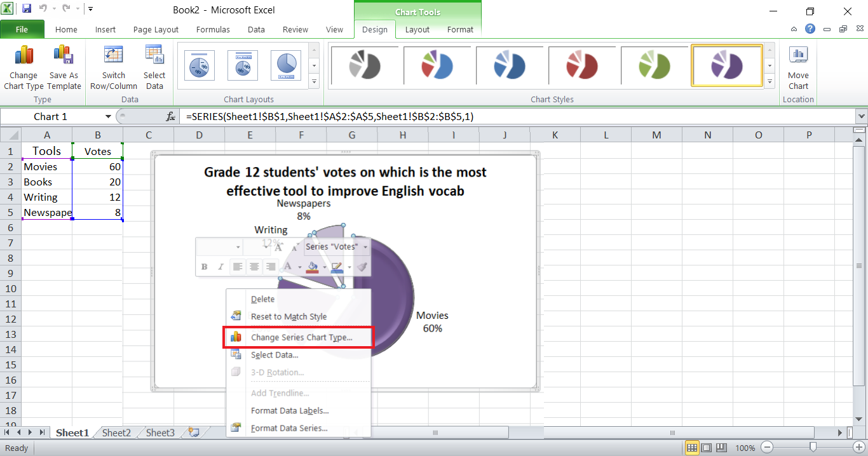Image resolution: width=868 pixels, height=456 pixels.
Task: Click Shrink Font icon in mini toolbar
Action: 295,247
